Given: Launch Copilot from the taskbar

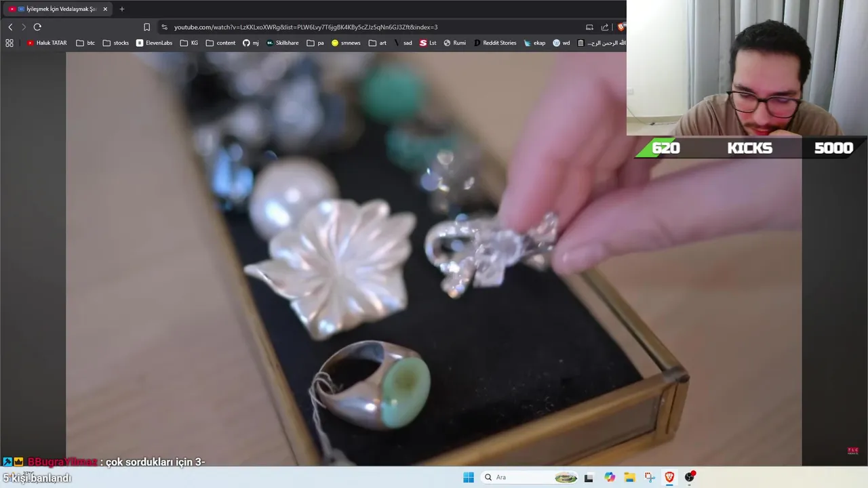Looking at the screenshot, I should point(610,477).
